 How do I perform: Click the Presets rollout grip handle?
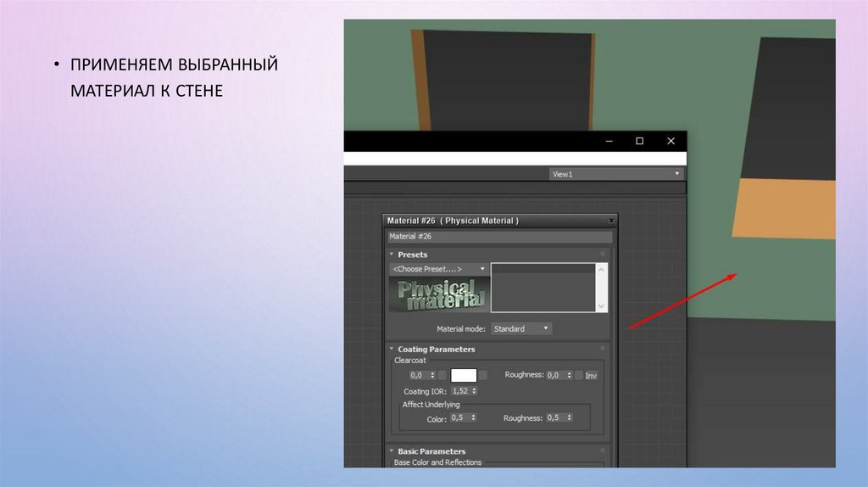tap(603, 254)
